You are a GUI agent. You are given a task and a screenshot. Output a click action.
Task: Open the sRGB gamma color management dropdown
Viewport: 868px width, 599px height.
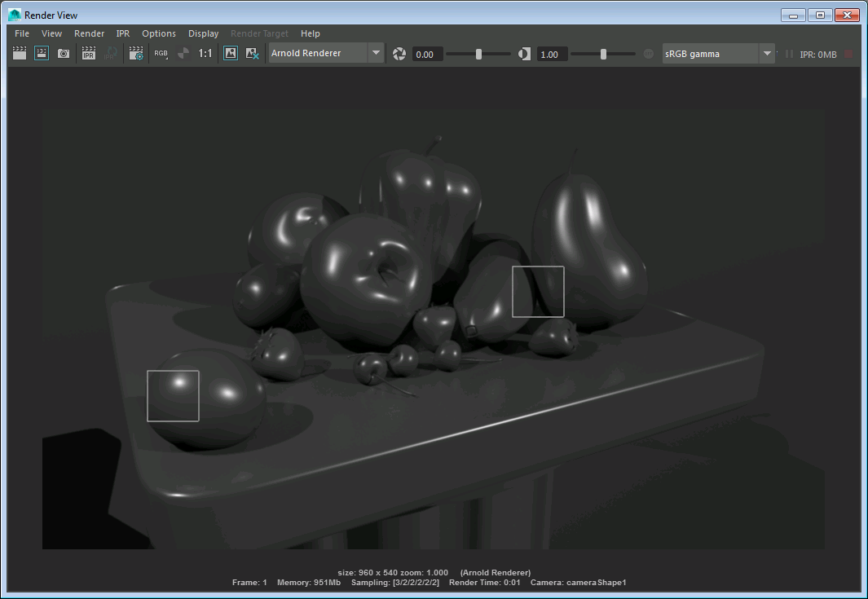[x=711, y=53]
